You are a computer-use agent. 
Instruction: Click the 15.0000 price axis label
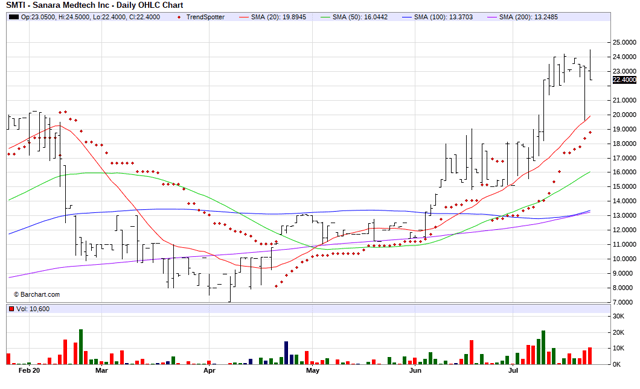click(624, 187)
